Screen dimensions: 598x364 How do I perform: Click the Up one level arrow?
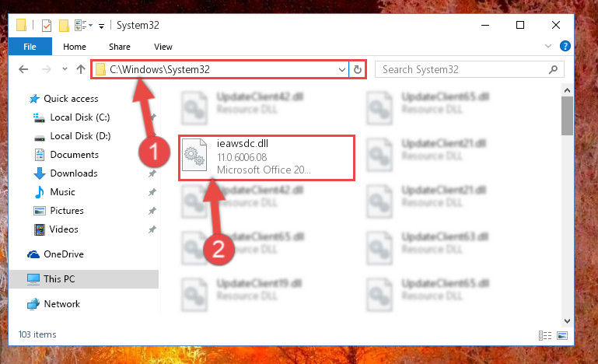tap(80, 69)
